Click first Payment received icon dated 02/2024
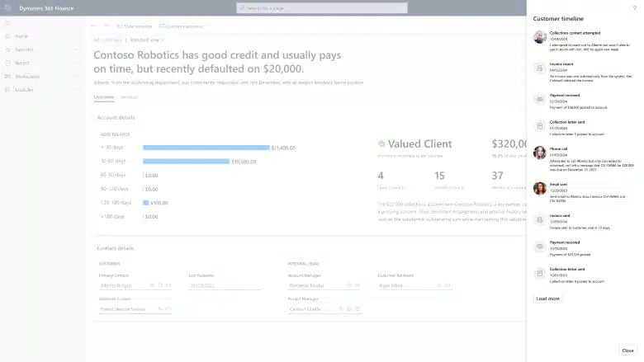 540,99
